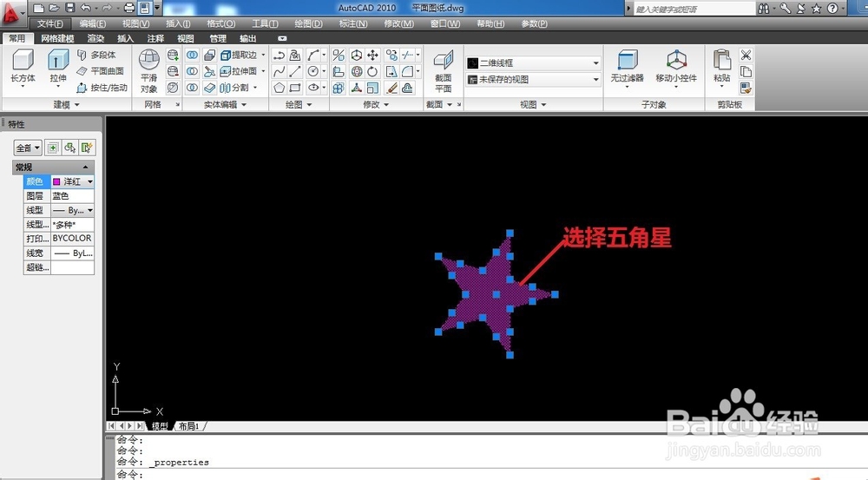The height and width of the screenshot is (480, 868).
Task: Toggle the PICKADD value icon in 特性 panel
Action: point(53,148)
